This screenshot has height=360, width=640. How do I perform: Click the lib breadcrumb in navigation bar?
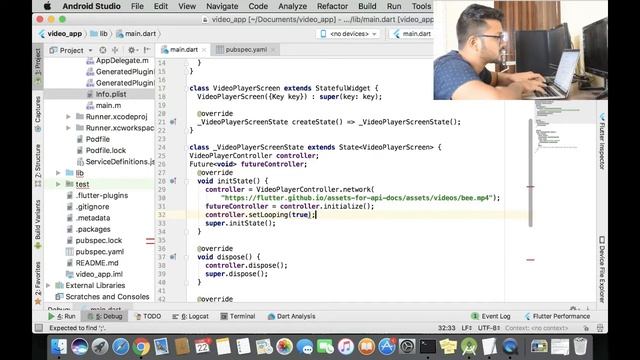tap(99, 34)
